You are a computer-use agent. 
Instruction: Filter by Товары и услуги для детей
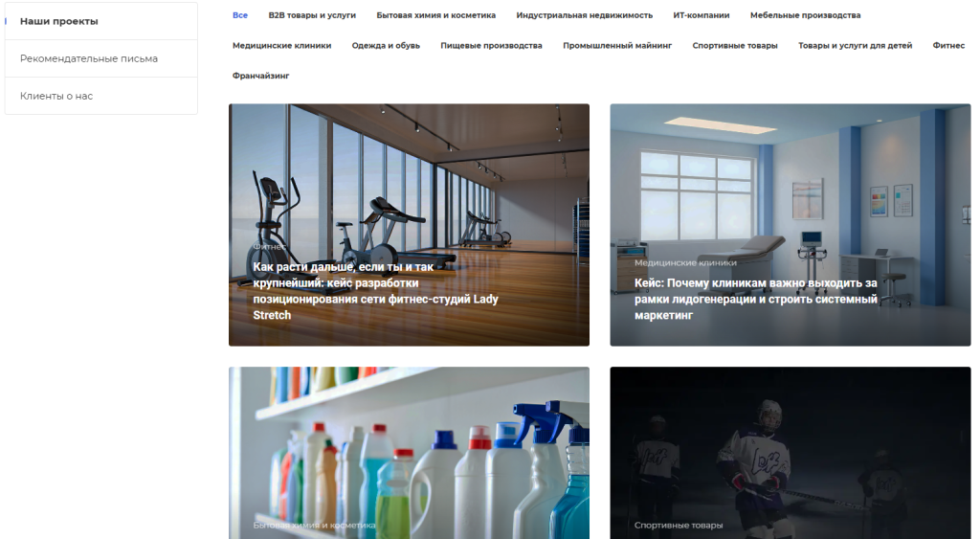855,46
